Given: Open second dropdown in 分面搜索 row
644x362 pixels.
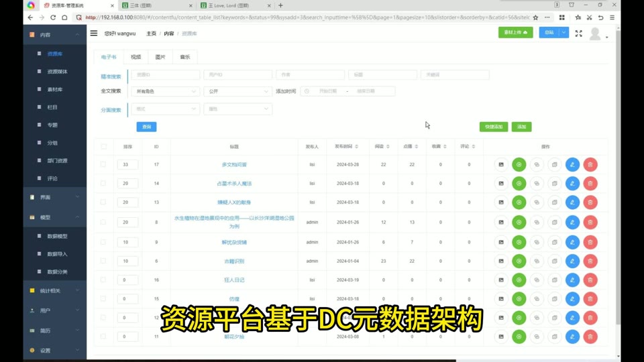Looking at the screenshot, I should tap(237, 109).
